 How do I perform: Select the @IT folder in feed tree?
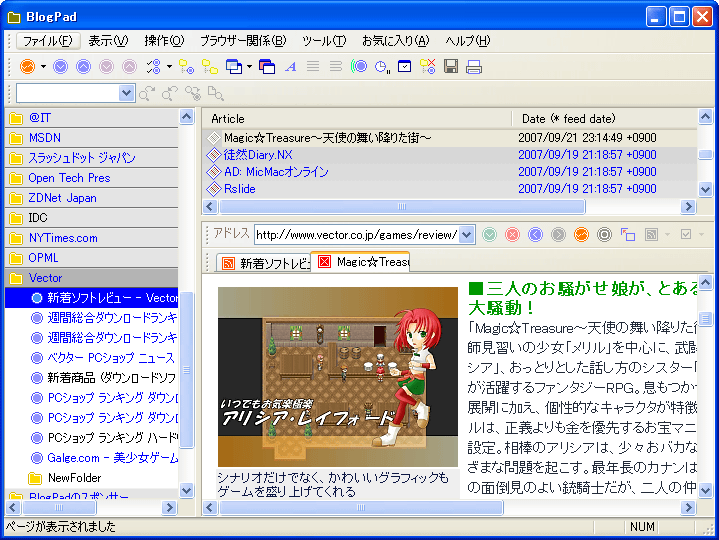[92, 118]
